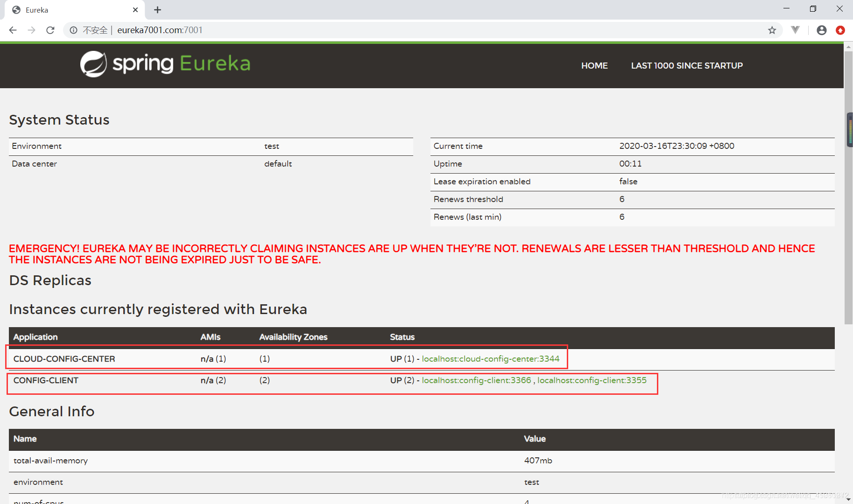Screen dimensions: 853x504
Task: Reload the Eureka page
Action: click(50, 30)
